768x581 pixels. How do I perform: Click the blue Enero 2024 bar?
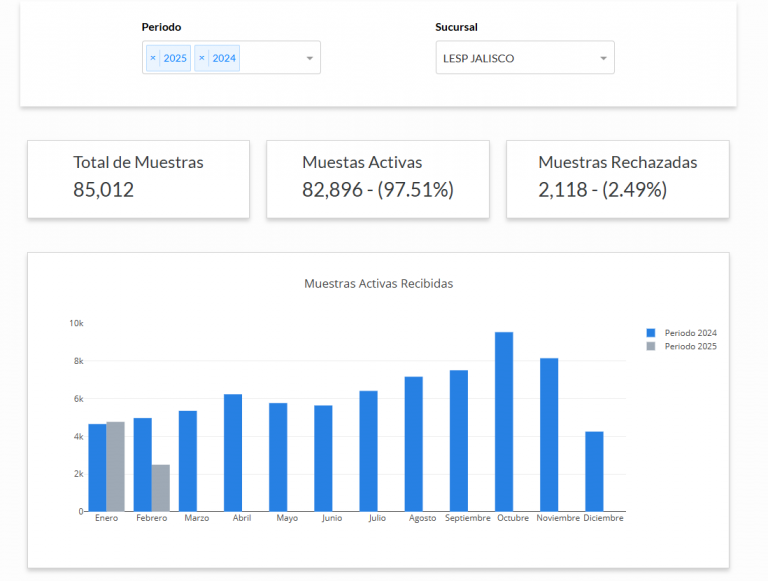[97, 468]
